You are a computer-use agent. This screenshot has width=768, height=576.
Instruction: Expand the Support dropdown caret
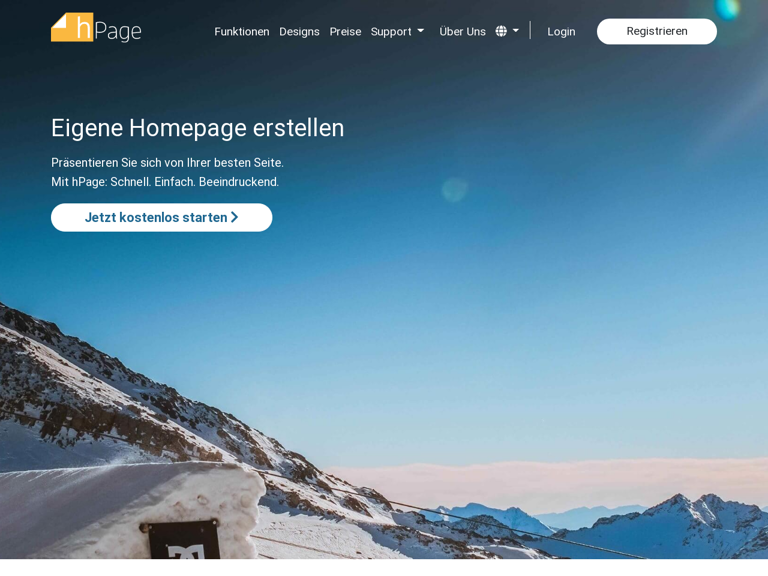[x=420, y=31]
